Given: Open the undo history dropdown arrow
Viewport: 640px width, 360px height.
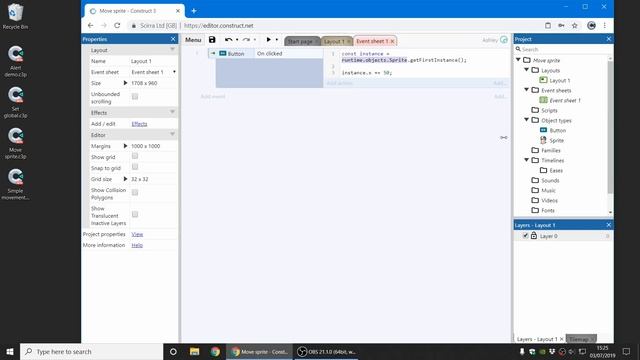Looking at the screenshot, I should click(237, 40).
